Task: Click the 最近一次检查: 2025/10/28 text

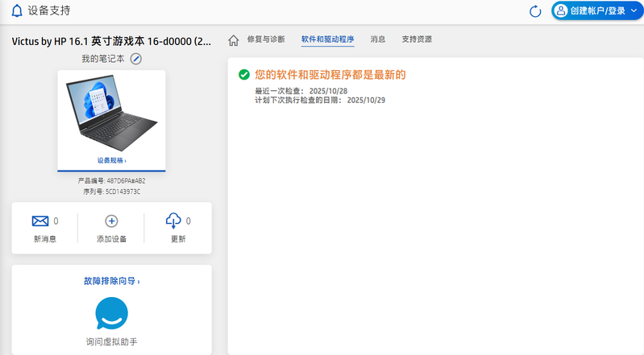Action: pos(301,91)
